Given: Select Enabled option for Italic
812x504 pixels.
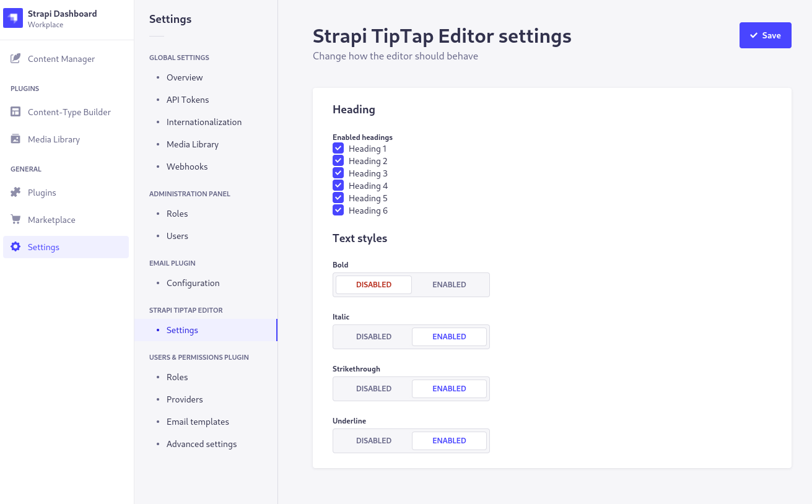Looking at the screenshot, I should (x=449, y=337).
